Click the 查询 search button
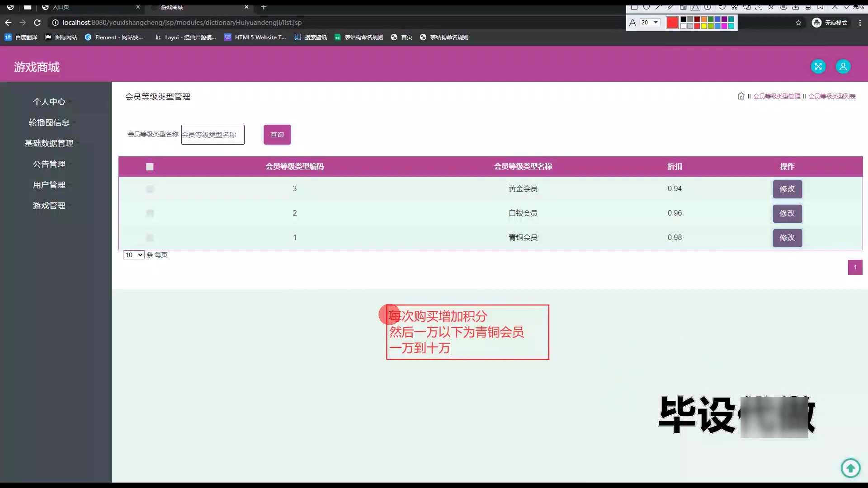868x488 pixels. 277,135
